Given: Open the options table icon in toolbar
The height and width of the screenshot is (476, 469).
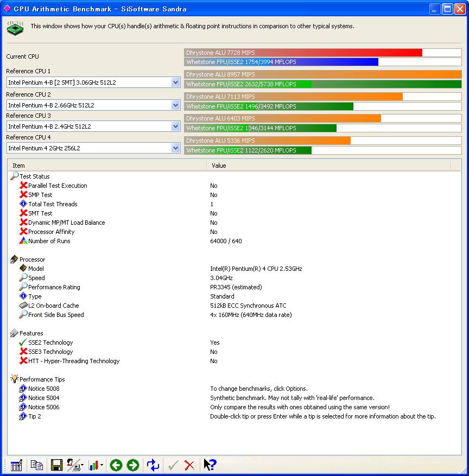Looking at the screenshot, I should click(x=16, y=465).
